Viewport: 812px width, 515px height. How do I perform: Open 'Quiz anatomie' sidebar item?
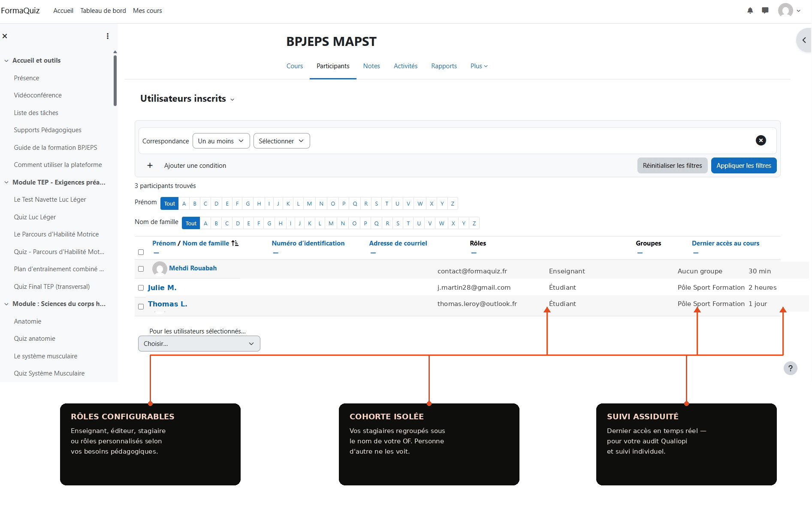[x=34, y=338]
